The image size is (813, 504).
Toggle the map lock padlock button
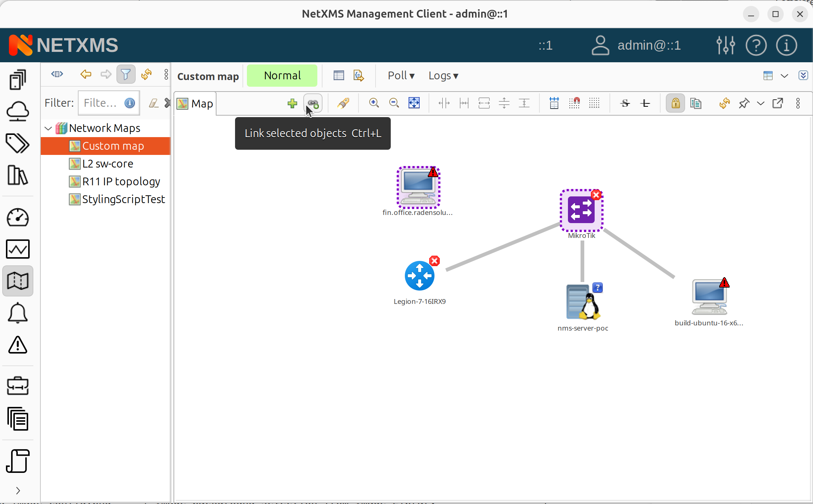point(675,103)
